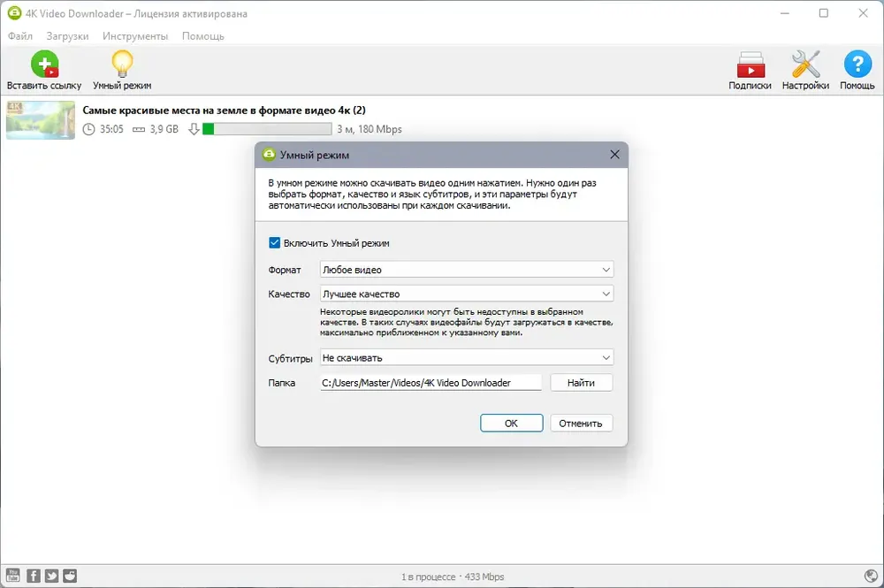This screenshot has height=588, width=884.
Task: Click the 35:05 duration text
Action: [x=111, y=129]
